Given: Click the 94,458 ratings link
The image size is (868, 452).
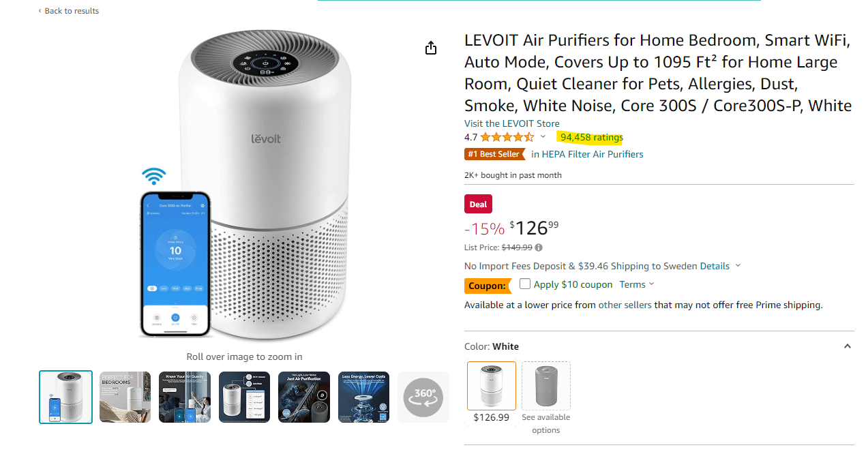Looking at the screenshot, I should point(589,137).
